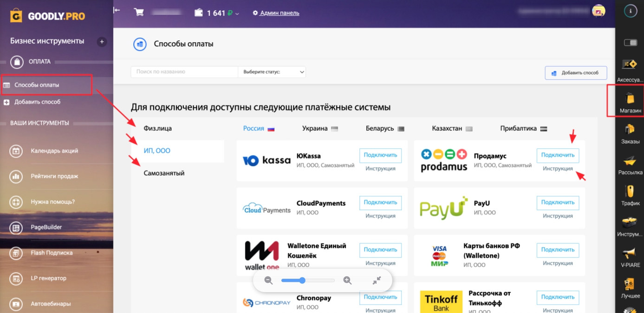644x313 pixels.
Task: Select the Россия country tab
Action: [x=259, y=128]
